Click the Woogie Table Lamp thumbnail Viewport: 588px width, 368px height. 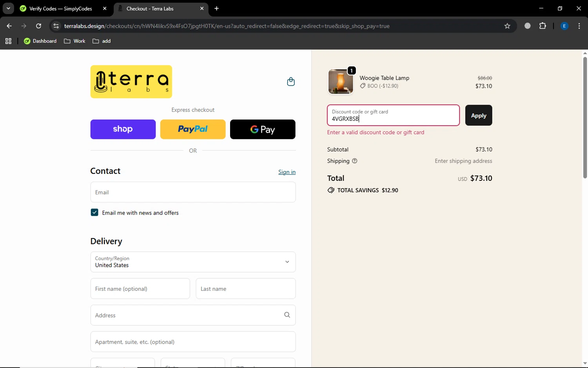tap(341, 82)
